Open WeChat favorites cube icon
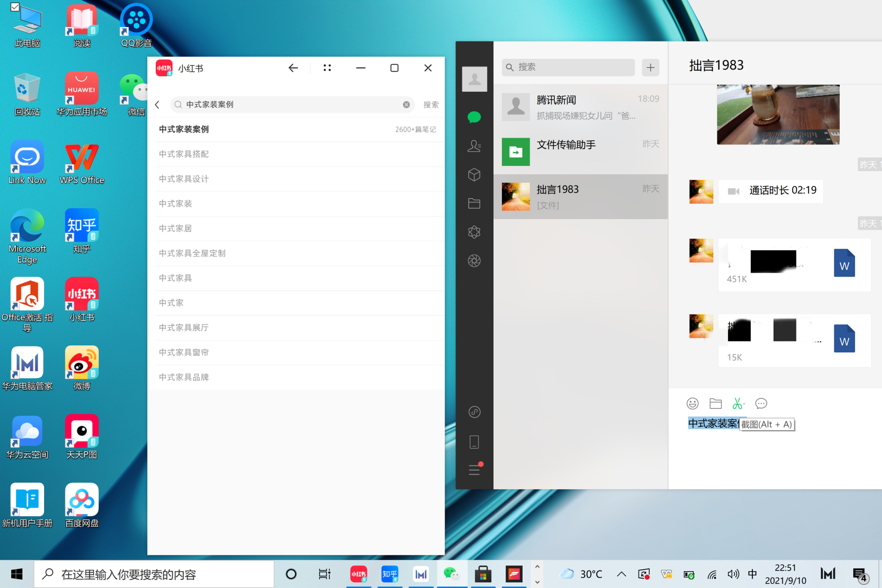 474,175
